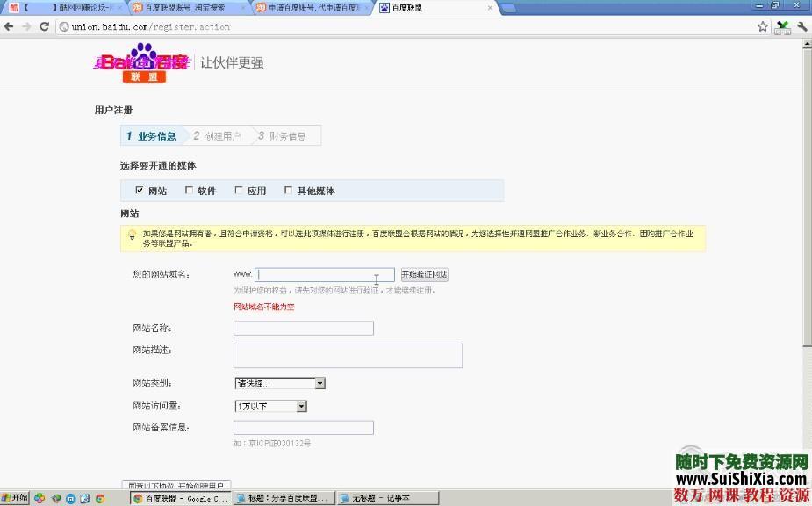Click the 开始验证网站 verification button

pyautogui.click(x=424, y=274)
